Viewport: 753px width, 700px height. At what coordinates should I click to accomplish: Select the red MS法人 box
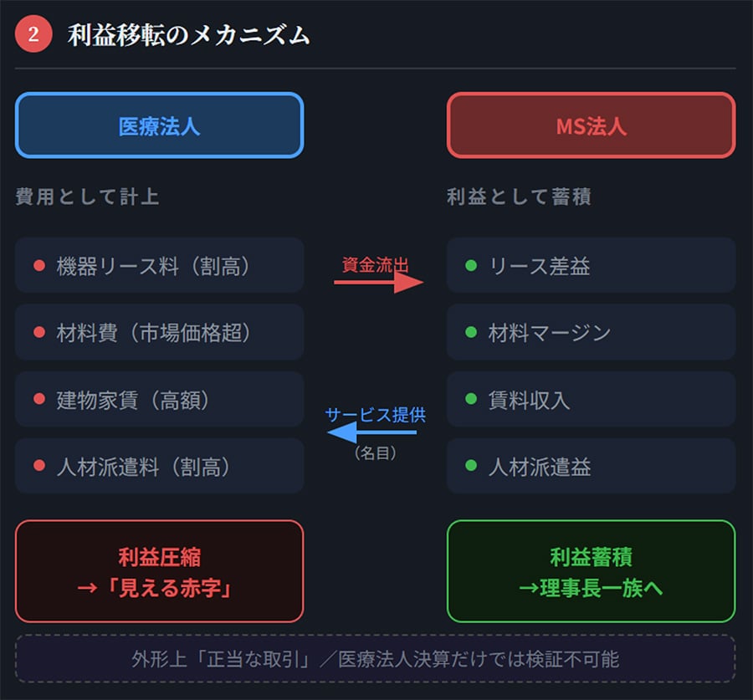(591, 125)
